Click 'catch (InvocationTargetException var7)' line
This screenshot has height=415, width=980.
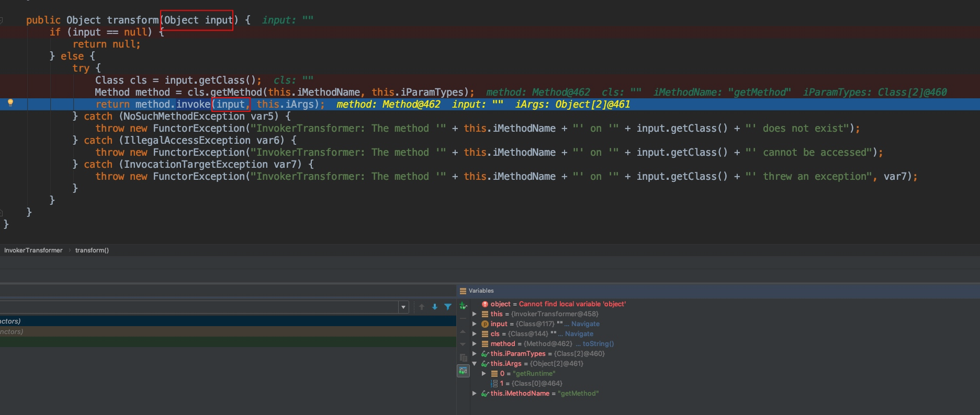(x=193, y=165)
